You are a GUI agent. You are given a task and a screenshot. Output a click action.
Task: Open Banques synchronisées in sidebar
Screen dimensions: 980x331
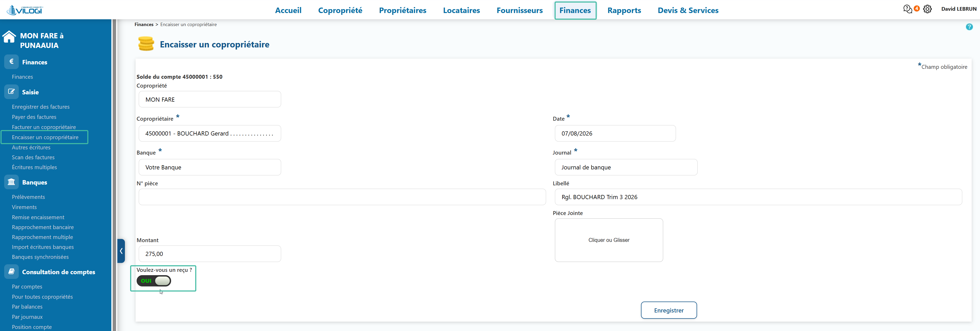point(40,257)
